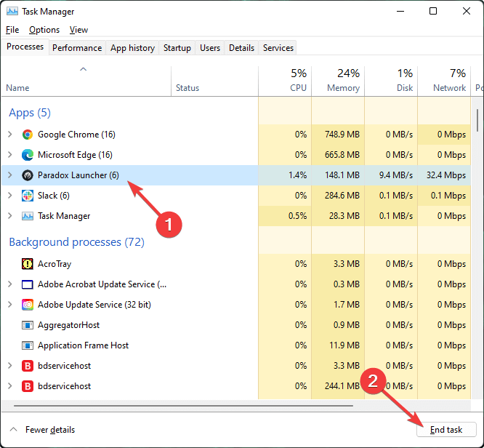Click the 748.9 MB memory cell
Screen dimensions: 484x448
[x=338, y=135]
